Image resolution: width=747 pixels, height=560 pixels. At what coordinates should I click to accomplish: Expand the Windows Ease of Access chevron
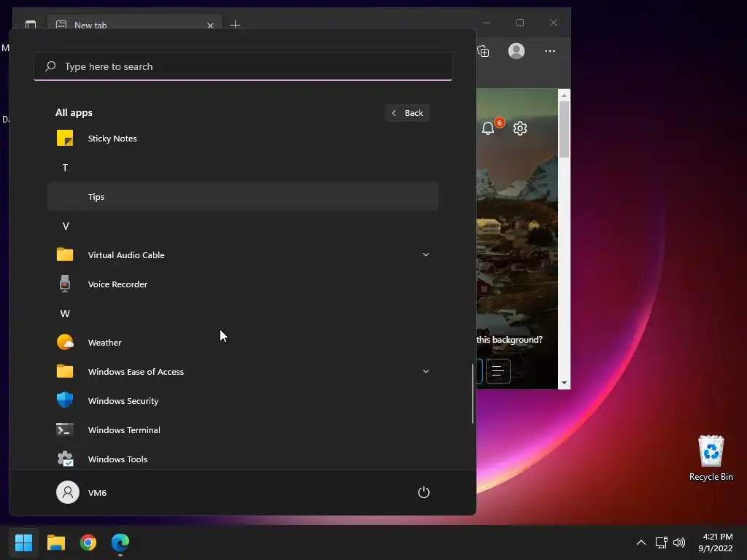pos(426,371)
